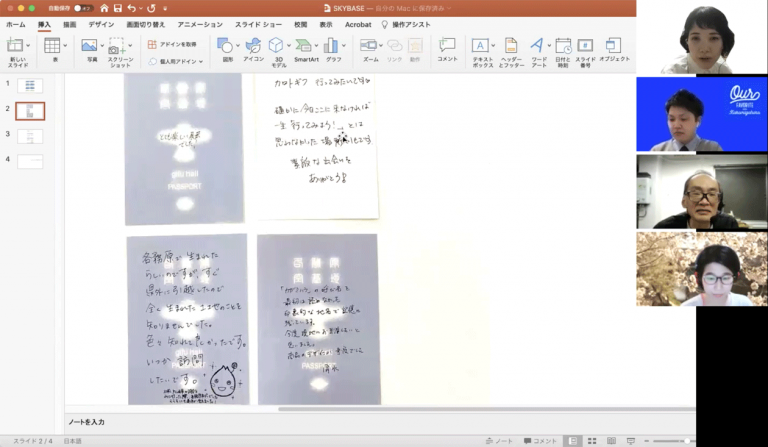Open the Review (校閲) tab
768x447 pixels.
300,24
